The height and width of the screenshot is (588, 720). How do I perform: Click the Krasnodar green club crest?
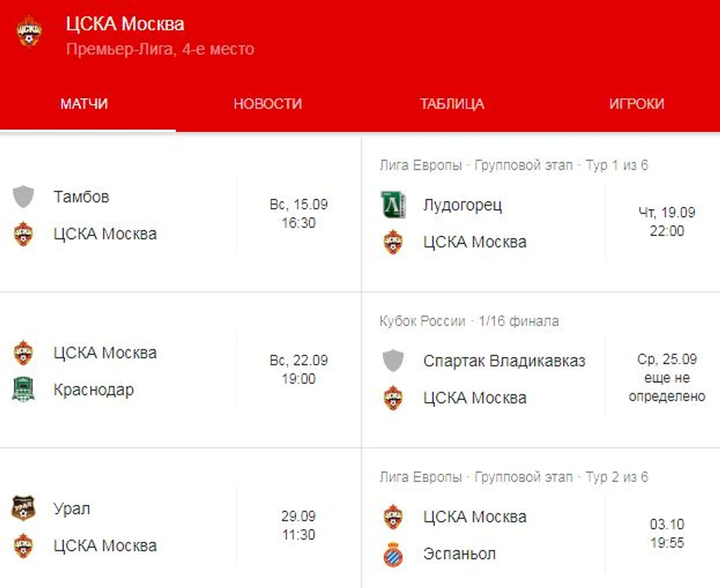coord(23,389)
